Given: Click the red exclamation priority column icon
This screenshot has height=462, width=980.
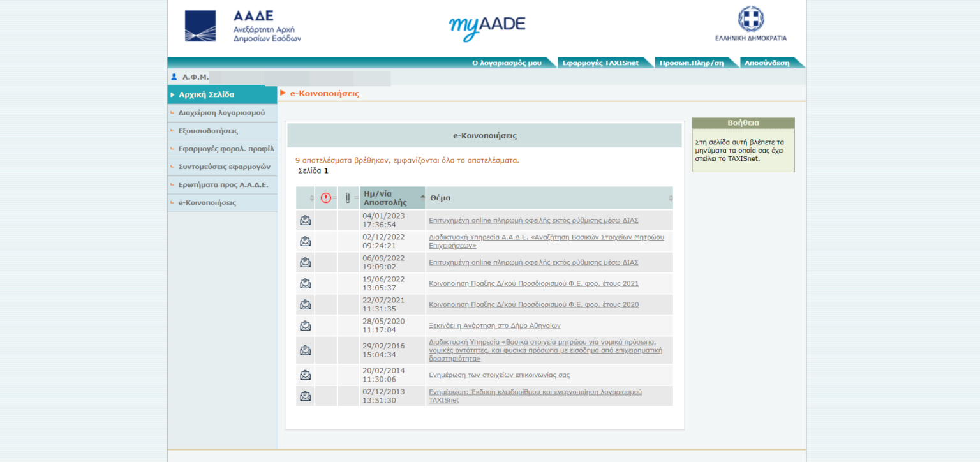Looking at the screenshot, I should [326, 198].
